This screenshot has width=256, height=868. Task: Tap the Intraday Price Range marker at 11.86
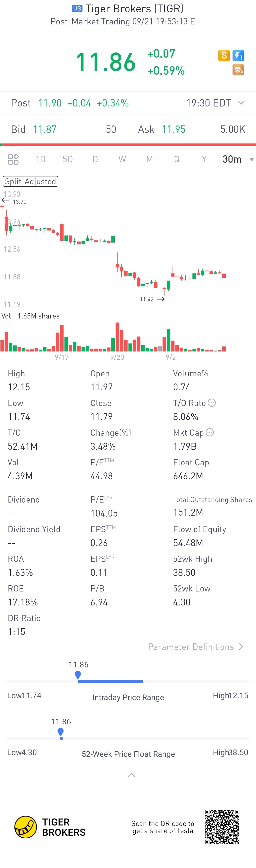coord(78,675)
